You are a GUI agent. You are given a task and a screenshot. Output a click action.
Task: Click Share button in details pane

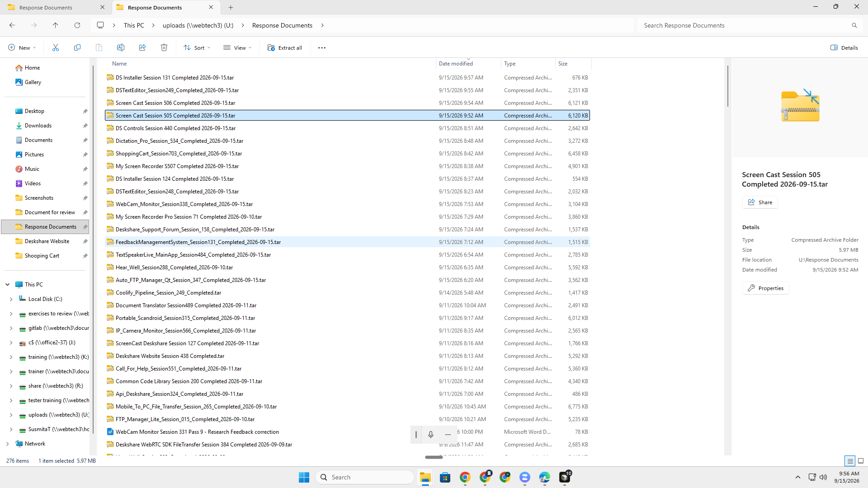pyautogui.click(x=760, y=202)
